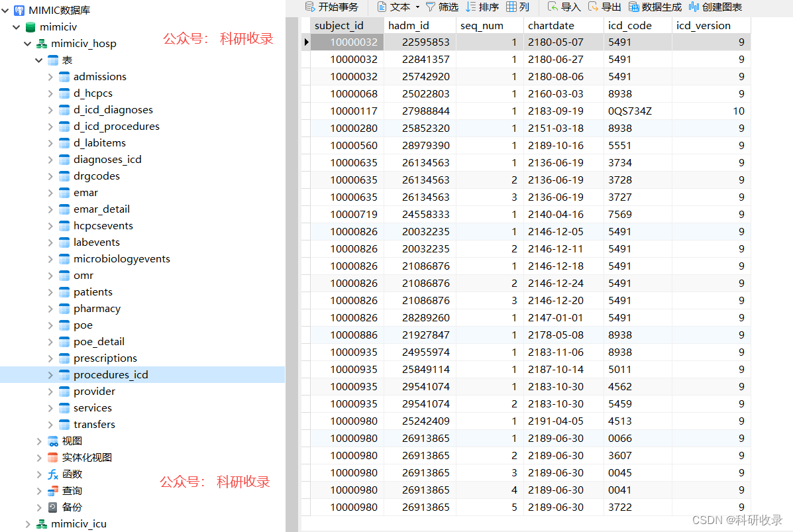Image resolution: width=793 pixels, height=532 pixels.
Task: Click the current-row arrow indicator
Action: pos(306,42)
